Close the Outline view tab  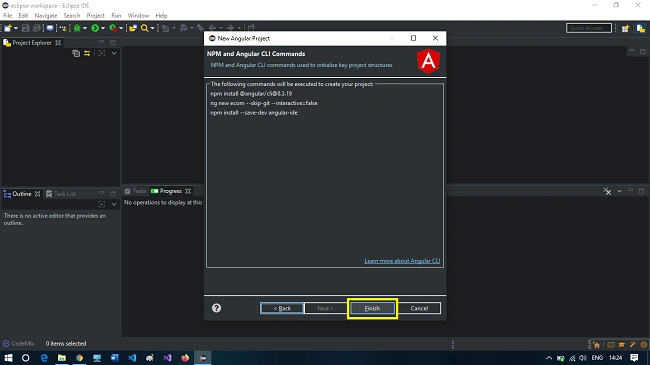(x=37, y=194)
